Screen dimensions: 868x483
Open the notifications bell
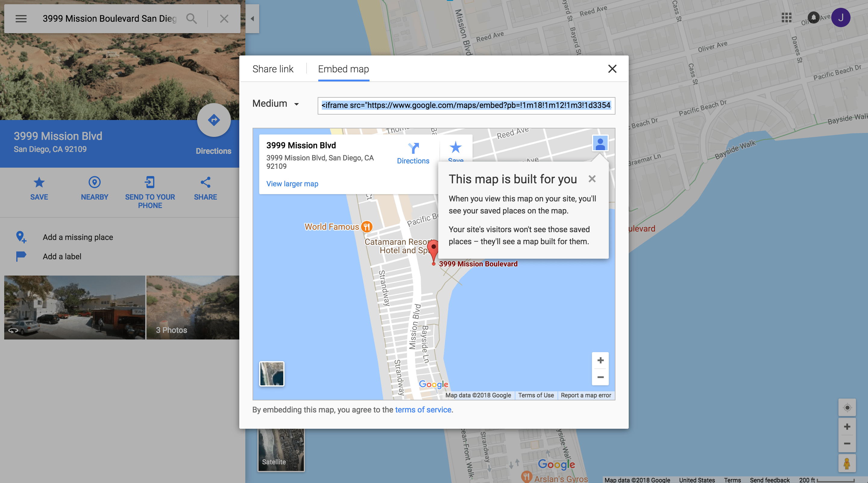pyautogui.click(x=814, y=18)
